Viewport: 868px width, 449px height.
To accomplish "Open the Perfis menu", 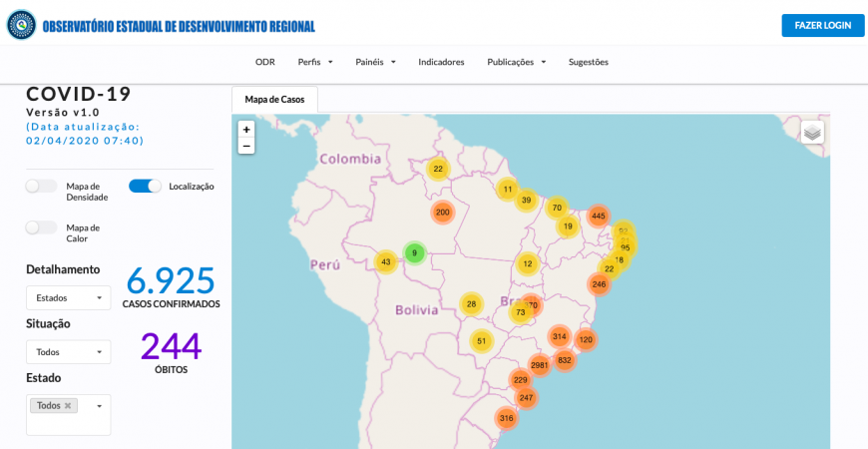I will pyautogui.click(x=315, y=62).
